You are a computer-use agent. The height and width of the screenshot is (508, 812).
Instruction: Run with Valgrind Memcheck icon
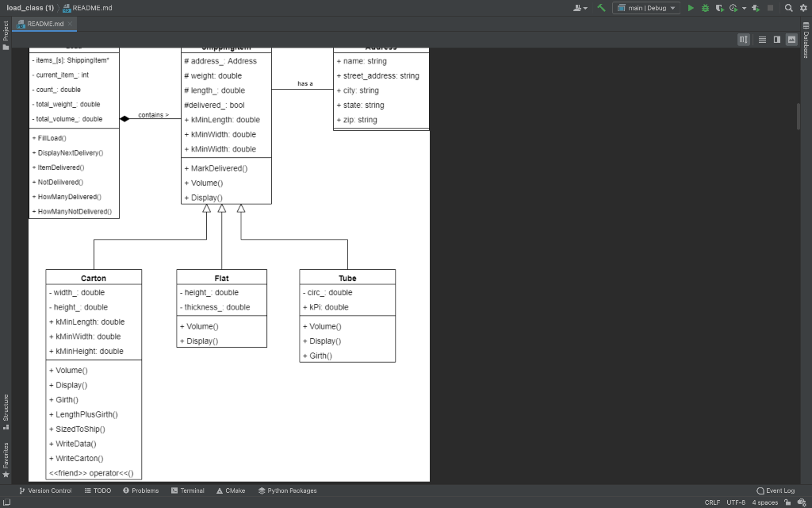click(756, 8)
